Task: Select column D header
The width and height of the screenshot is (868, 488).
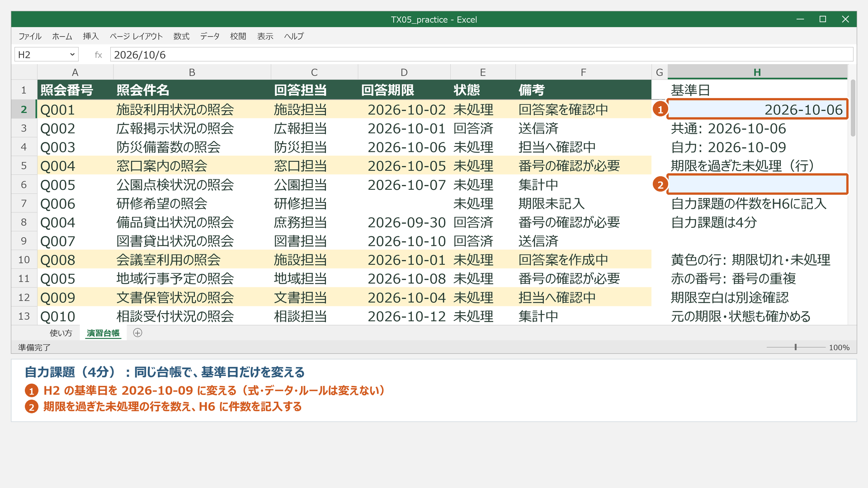Action: (x=404, y=72)
